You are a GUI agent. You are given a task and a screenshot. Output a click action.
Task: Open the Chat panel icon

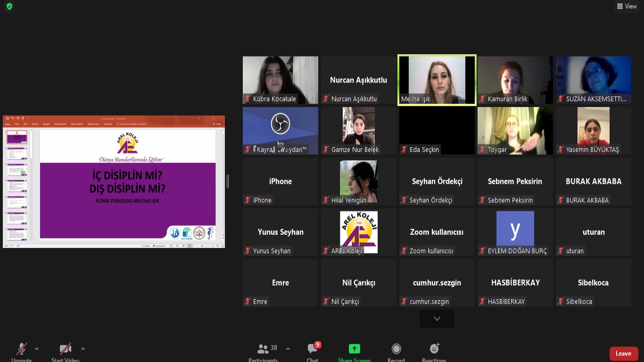[x=312, y=349]
